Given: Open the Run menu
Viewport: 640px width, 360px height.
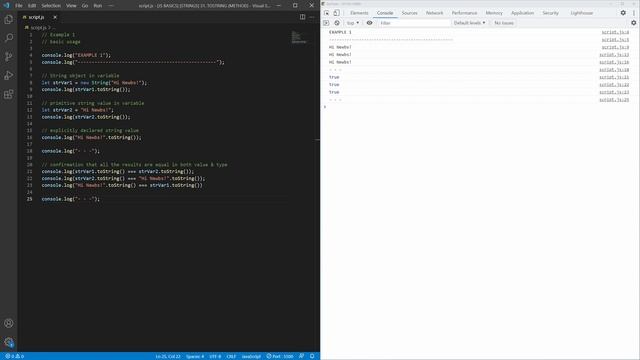Looking at the screenshot, I should pos(98,6).
